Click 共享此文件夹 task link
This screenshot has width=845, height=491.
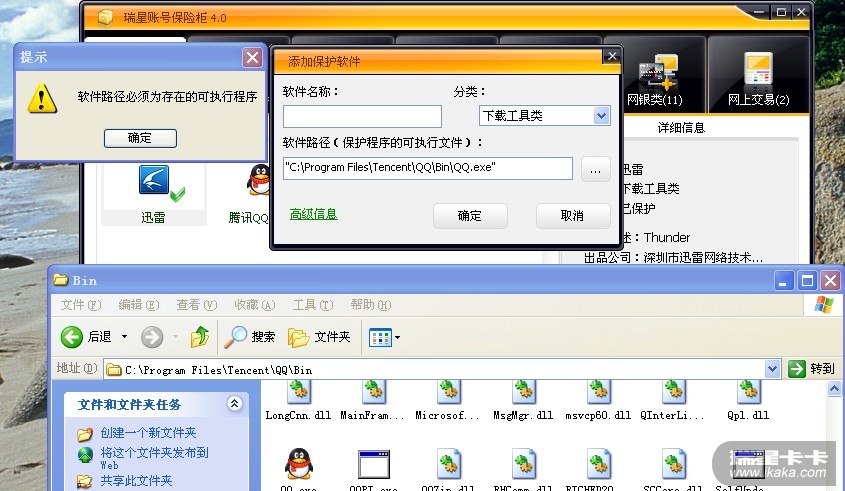point(136,480)
